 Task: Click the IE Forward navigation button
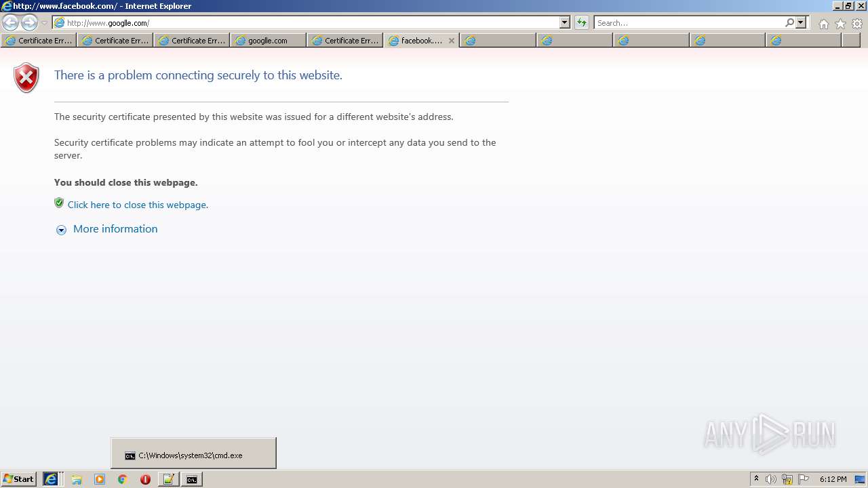click(29, 22)
